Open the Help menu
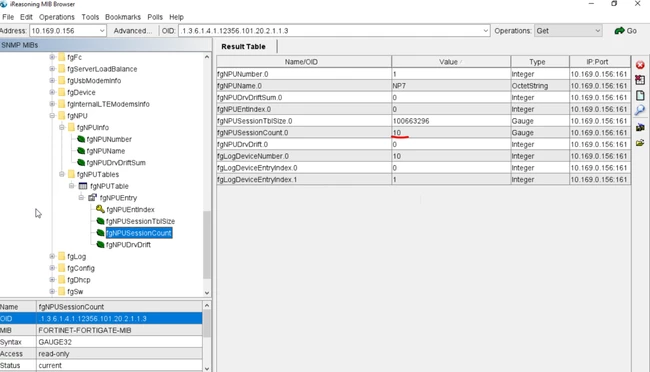The width and height of the screenshot is (650, 372). 176,17
